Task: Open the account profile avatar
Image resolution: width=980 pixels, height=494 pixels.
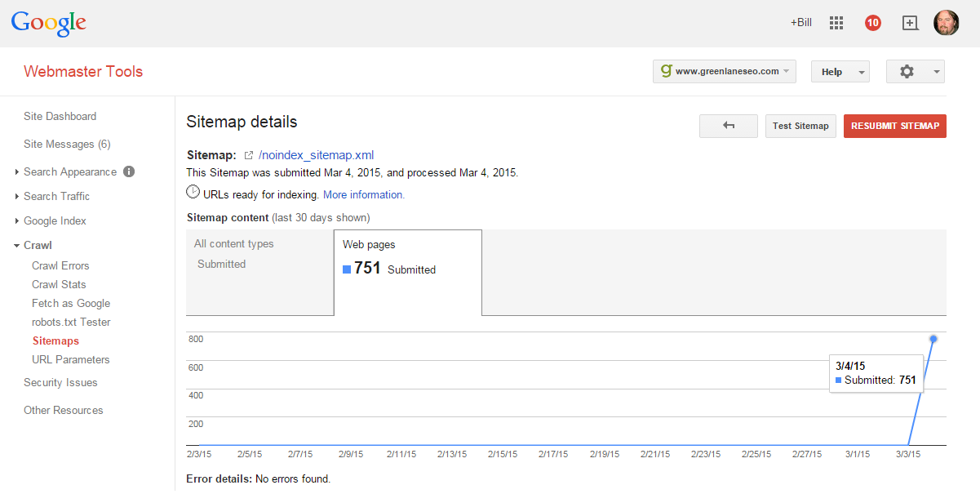Action: click(947, 23)
